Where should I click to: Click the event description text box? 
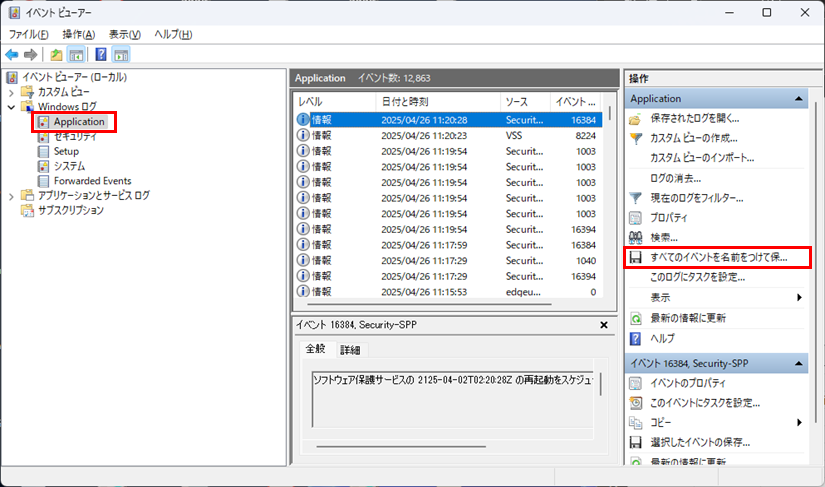tap(452, 398)
